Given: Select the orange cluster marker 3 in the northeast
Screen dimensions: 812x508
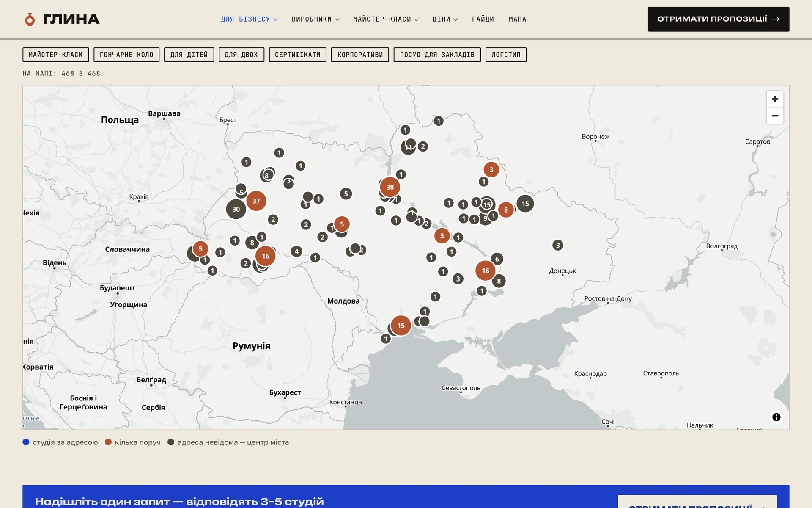Looking at the screenshot, I should 491,170.
